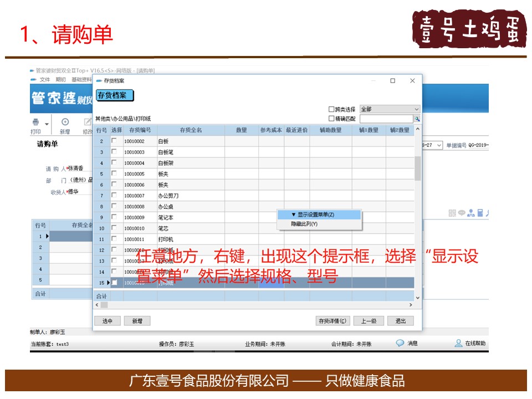Tick the checkbox for 白板 row

tap(114, 141)
